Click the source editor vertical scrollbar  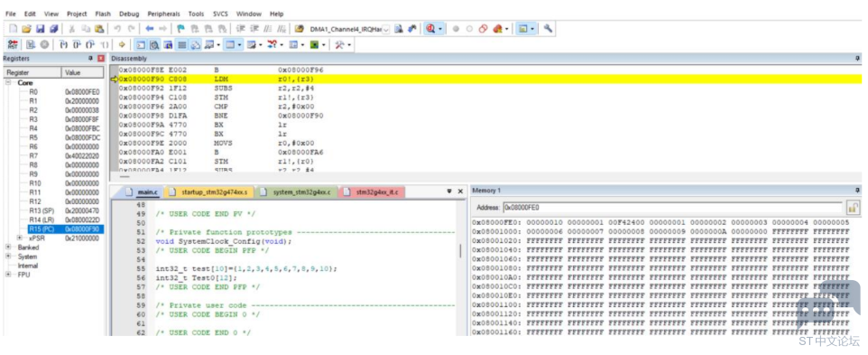pos(460,252)
